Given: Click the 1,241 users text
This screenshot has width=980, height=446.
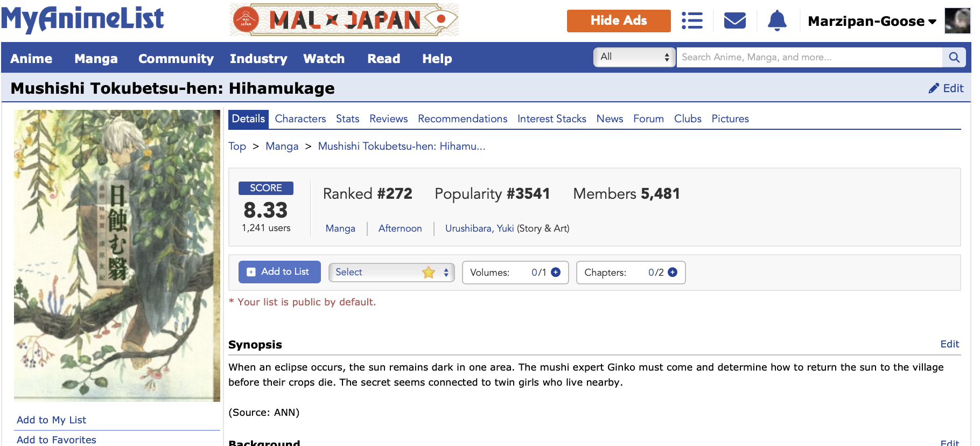Looking at the screenshot, I should (266, 228).
